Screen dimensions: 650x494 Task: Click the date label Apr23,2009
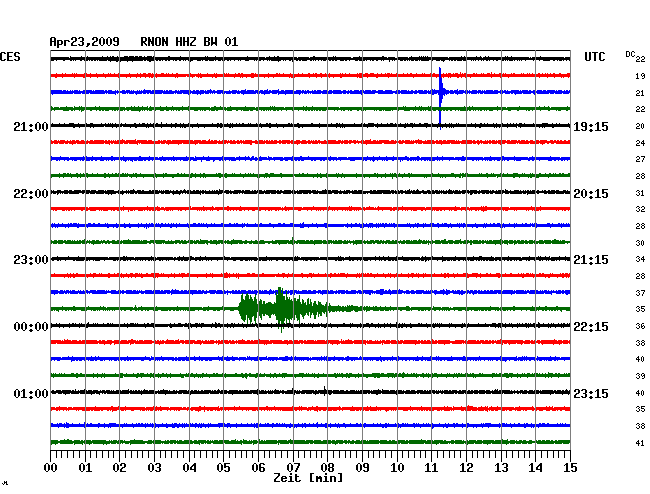coord(84,42)
